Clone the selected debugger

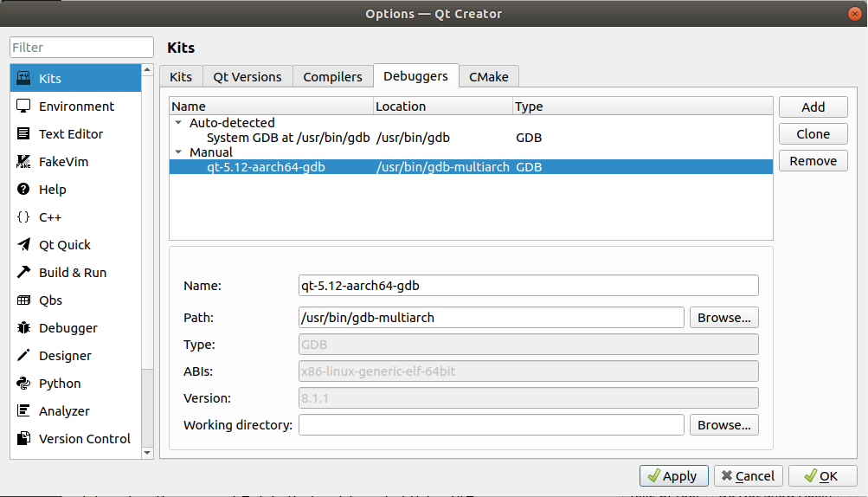click(x=813, y=134)
